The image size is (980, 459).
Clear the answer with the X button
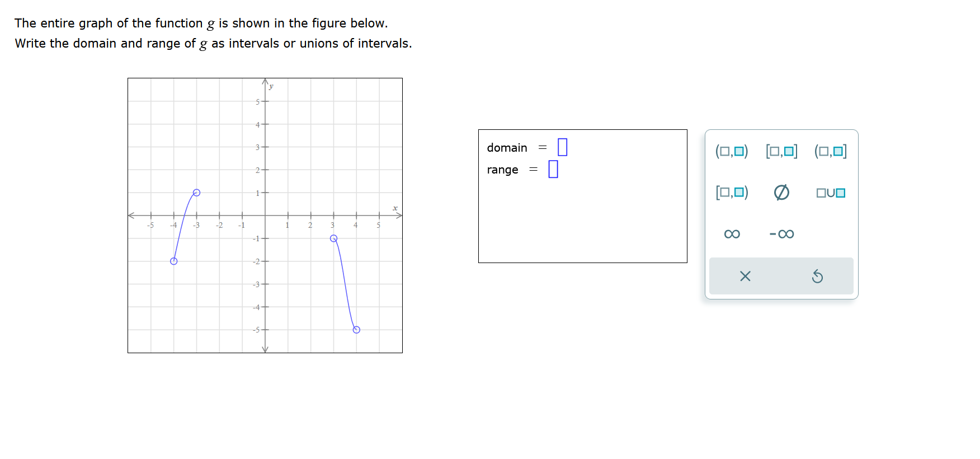pos(745,276)
